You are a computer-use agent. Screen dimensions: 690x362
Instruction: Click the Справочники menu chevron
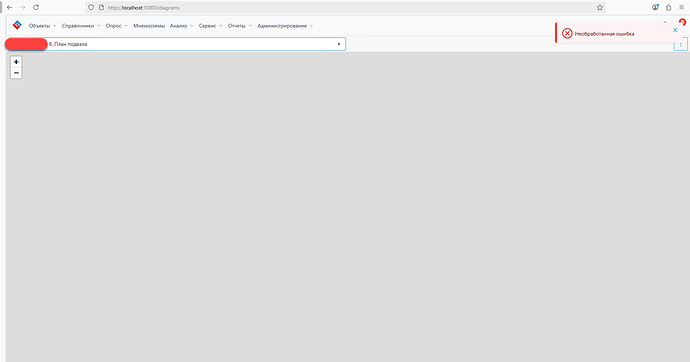pyautogui.click(x=99, y=26)
